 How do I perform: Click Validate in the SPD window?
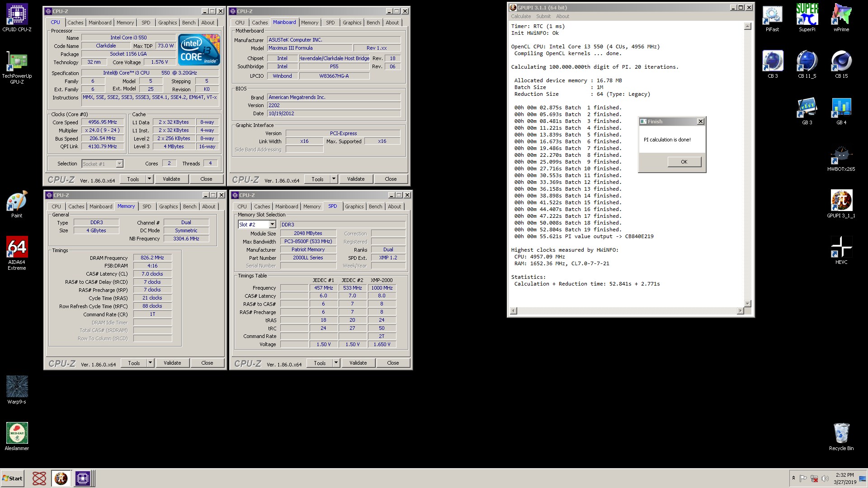click(358, 363)
